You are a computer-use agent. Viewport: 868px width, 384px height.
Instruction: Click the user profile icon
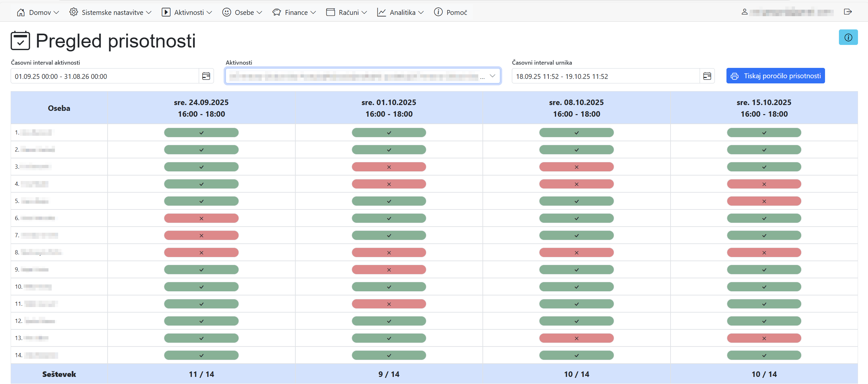744,12
